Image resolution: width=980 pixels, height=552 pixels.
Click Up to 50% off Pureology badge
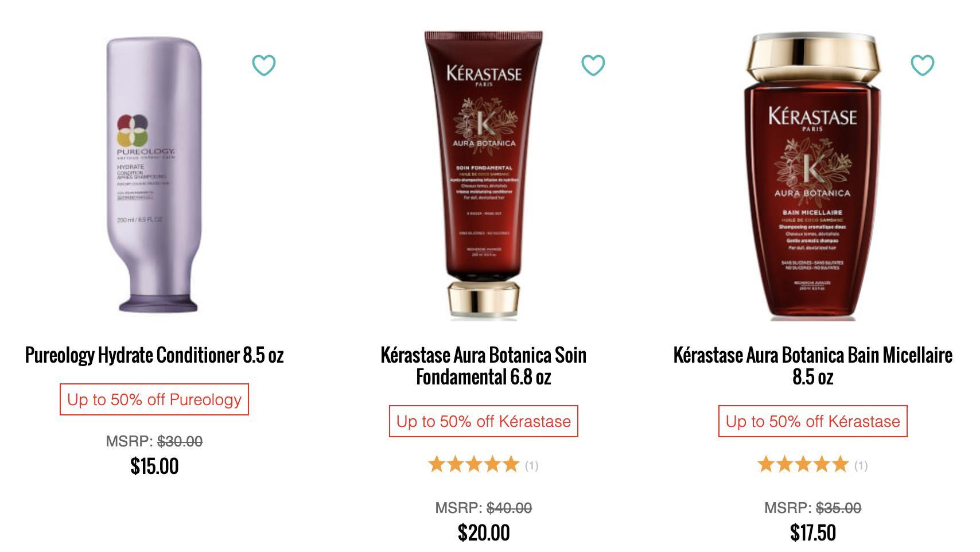(154, 399)
